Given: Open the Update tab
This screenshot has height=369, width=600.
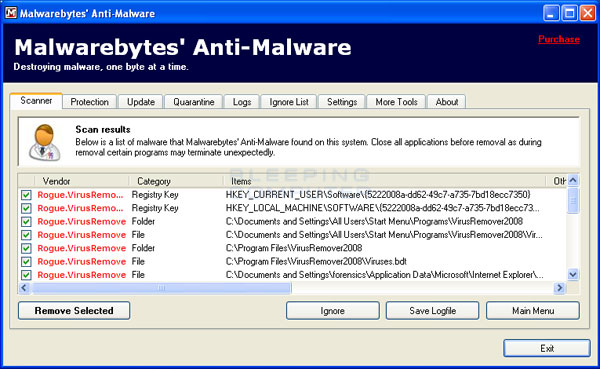Looking at the screenshot, I should pos(141,102).
